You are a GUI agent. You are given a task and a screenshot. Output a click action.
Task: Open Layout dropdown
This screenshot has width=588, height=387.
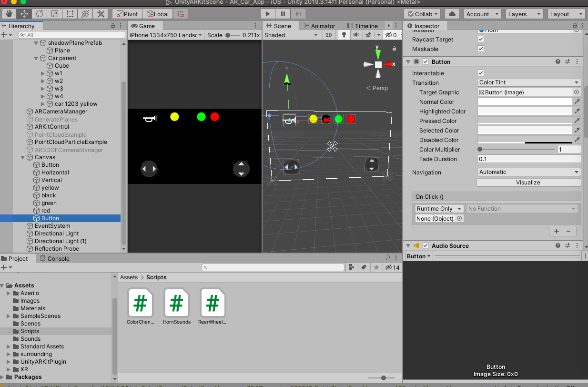pyautogui.click(x=567, y=14)
